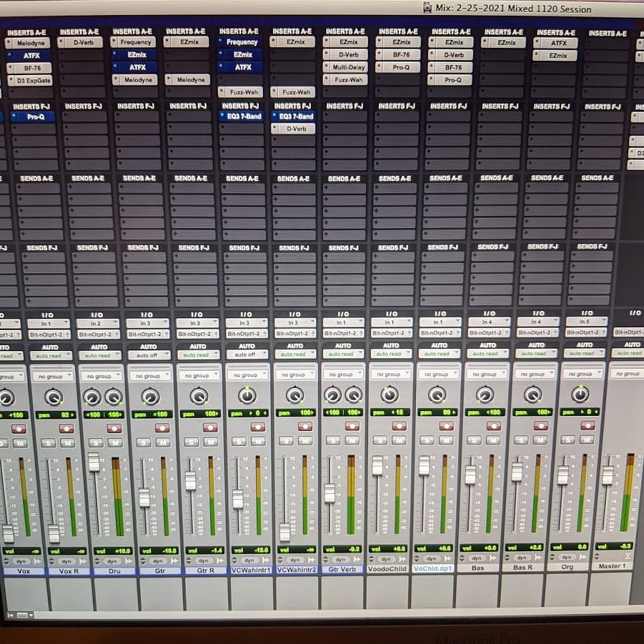Click the pan knob on the Org track
Screen dimensions: 644x644
point(580,394)
